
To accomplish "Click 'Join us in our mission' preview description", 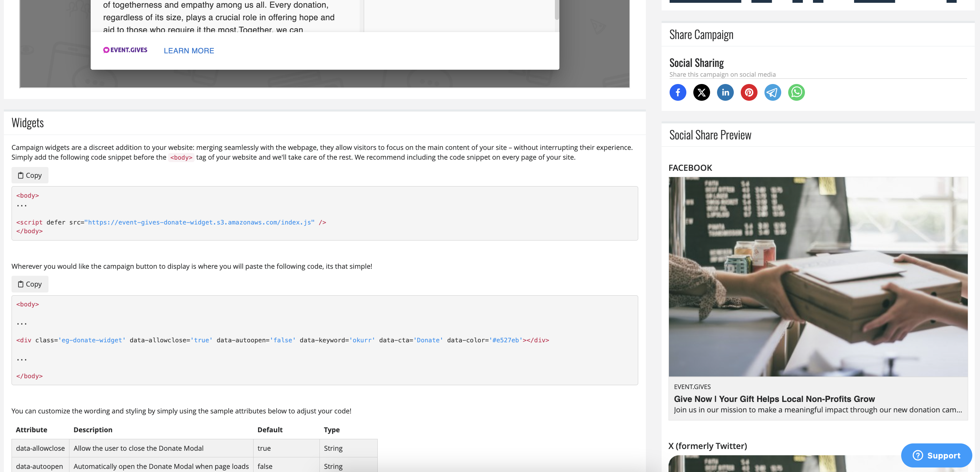I will click(x=817, y=410).
